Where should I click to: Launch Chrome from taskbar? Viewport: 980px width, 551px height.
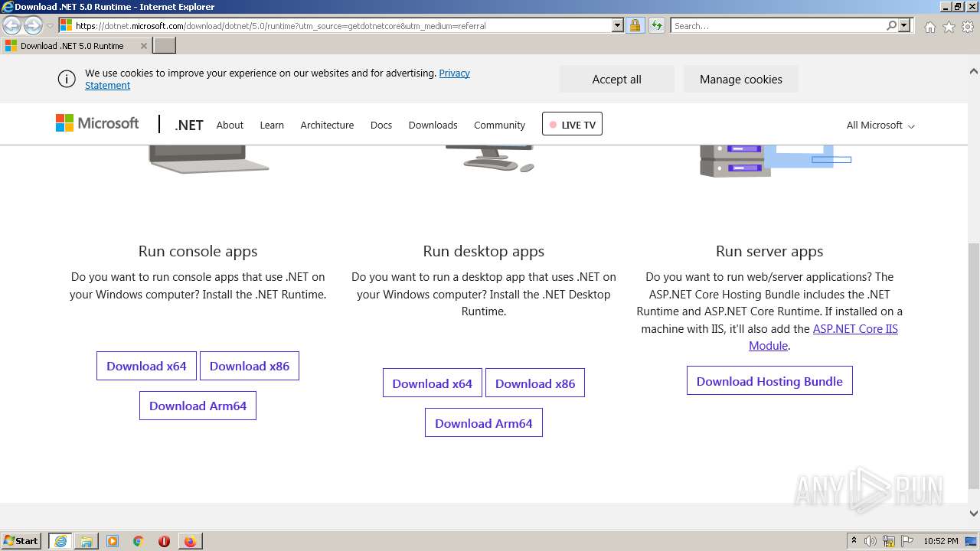point(139,541)
